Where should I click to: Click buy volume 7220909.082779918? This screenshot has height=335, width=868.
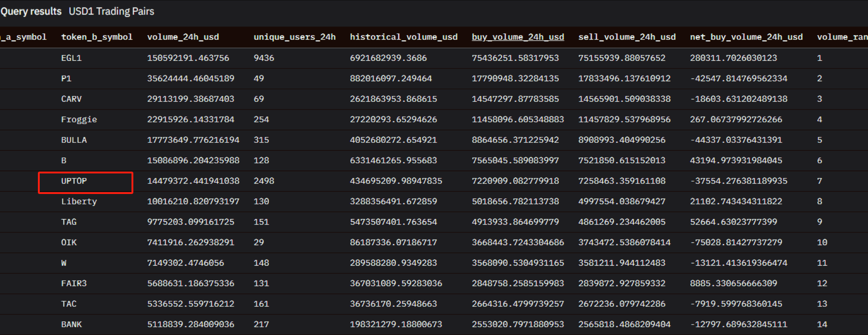pos(515,181)
